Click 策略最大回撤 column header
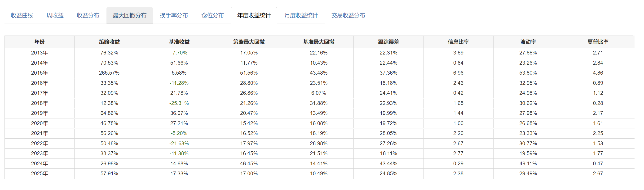The width and height of the screenshot is (644, 190). (249, 42)
